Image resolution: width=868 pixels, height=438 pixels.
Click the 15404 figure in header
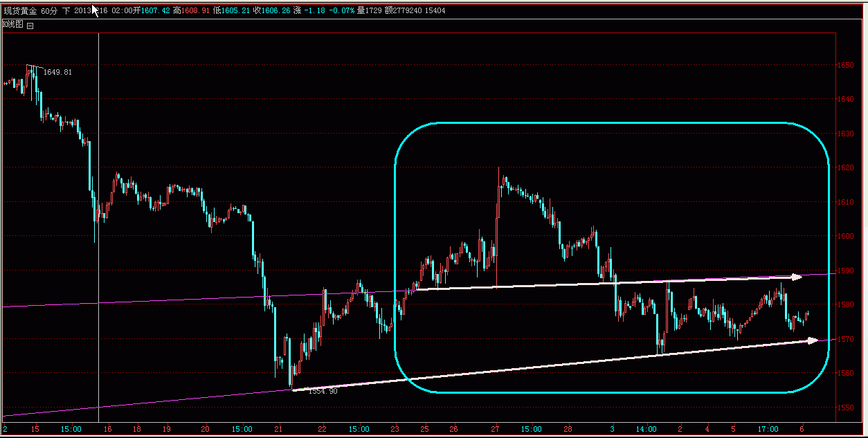coord(435,10)
